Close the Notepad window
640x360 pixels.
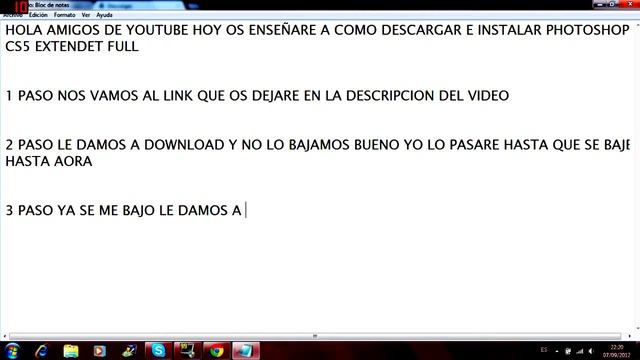coord(630,4)
